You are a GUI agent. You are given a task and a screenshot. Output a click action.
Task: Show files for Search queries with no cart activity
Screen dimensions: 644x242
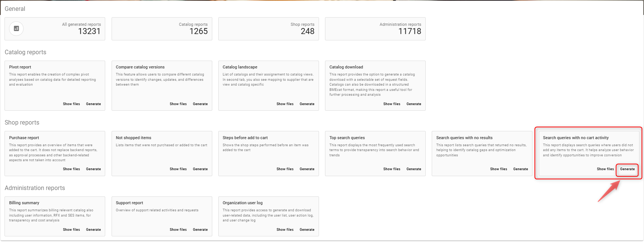pyautogui.click(x=605, y=169)
